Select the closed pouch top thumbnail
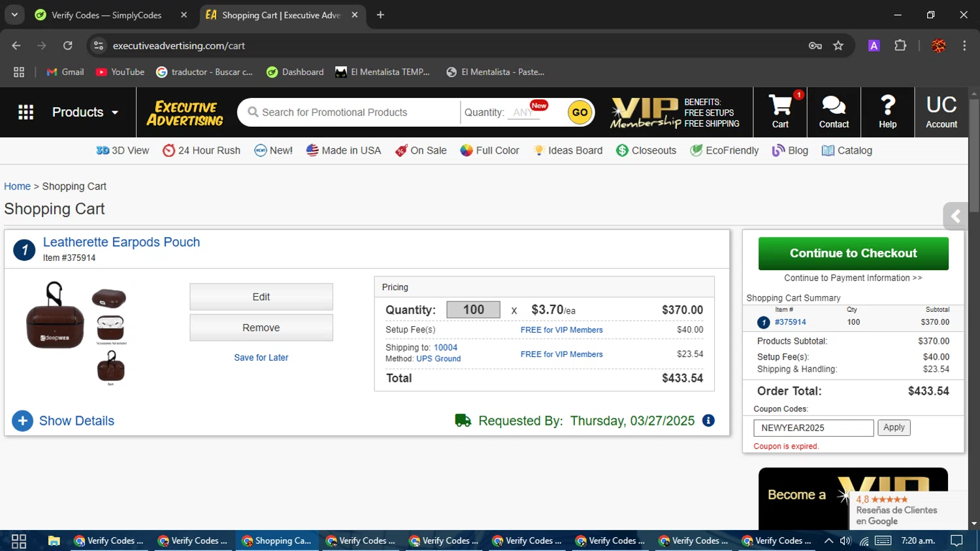 pos(109,299)
